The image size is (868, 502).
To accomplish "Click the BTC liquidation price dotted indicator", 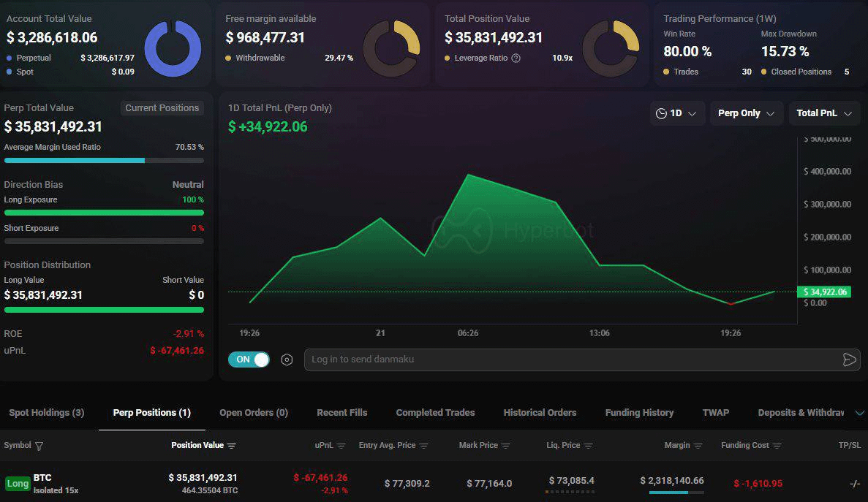I will [570, 492].
